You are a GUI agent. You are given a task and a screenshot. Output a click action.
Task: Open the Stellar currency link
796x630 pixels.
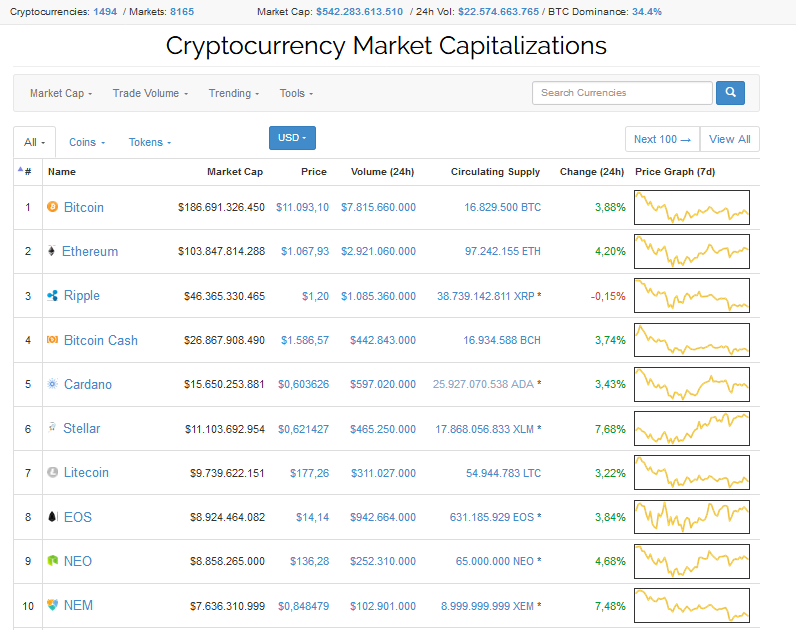click(82, 428)
